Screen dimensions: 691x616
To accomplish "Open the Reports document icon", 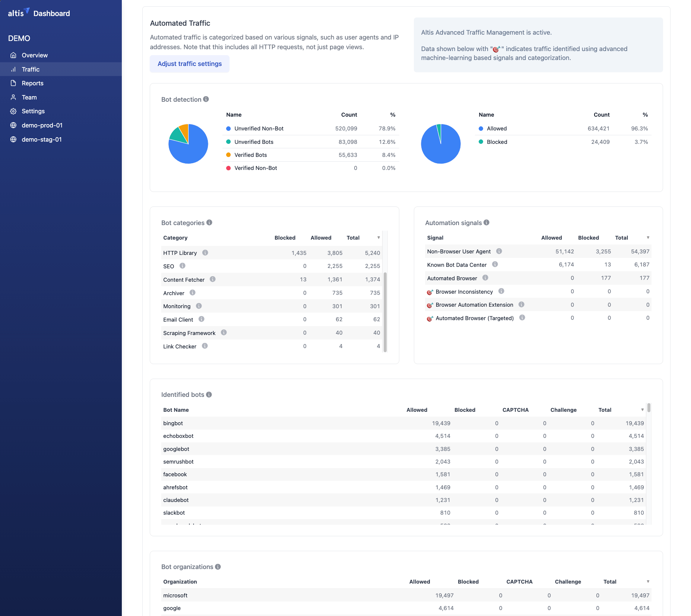I will [x=13, y=83].
